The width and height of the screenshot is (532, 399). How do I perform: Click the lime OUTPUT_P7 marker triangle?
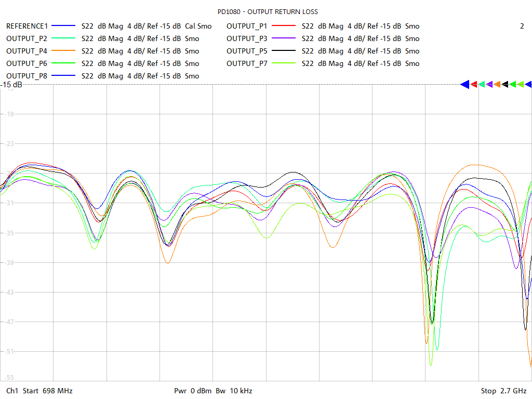coord(521,84)
